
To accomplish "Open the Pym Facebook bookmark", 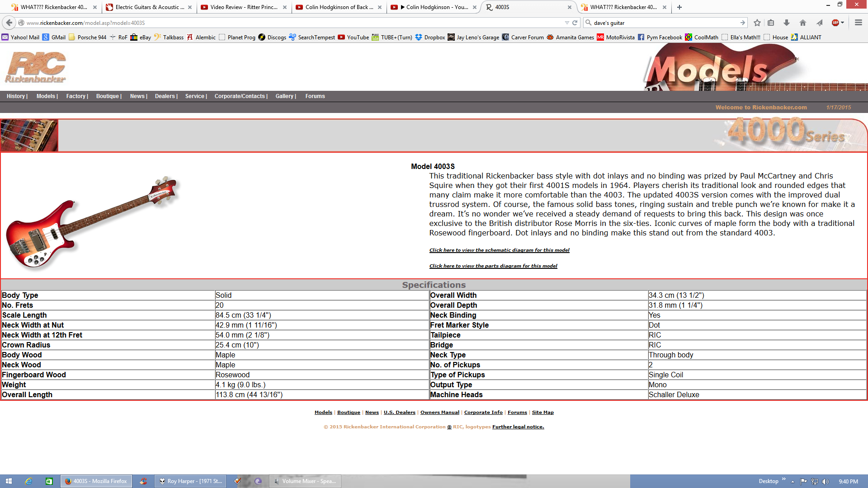I will [660, 38].
